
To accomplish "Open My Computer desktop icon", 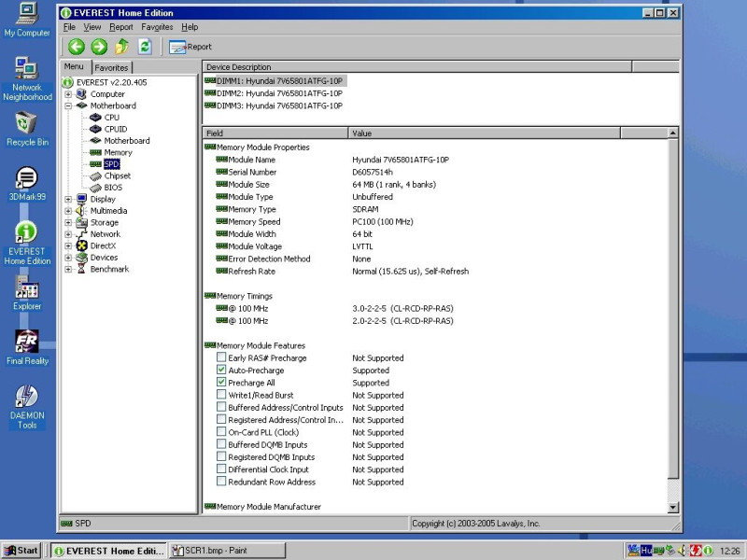I will click(x=27, y=21).
